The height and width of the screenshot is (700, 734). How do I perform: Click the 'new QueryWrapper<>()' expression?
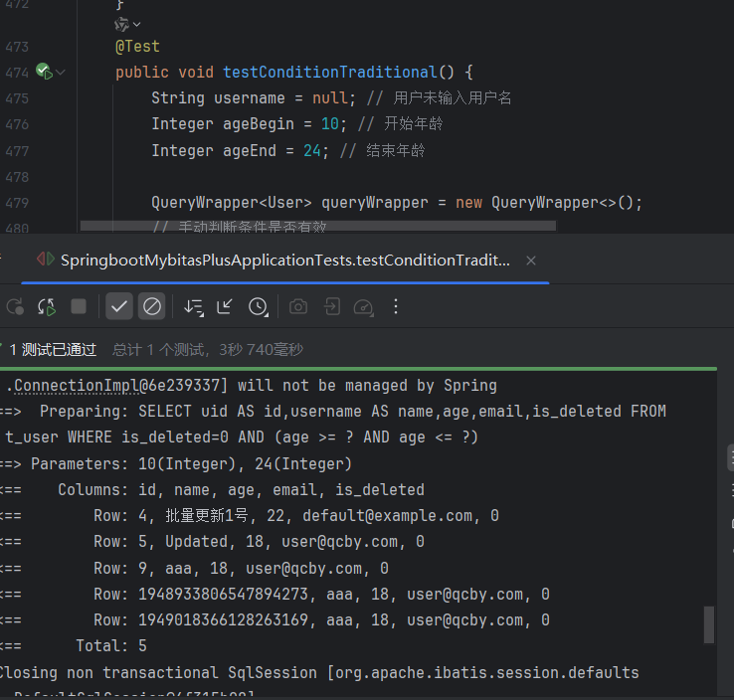[x=544, y=203]
